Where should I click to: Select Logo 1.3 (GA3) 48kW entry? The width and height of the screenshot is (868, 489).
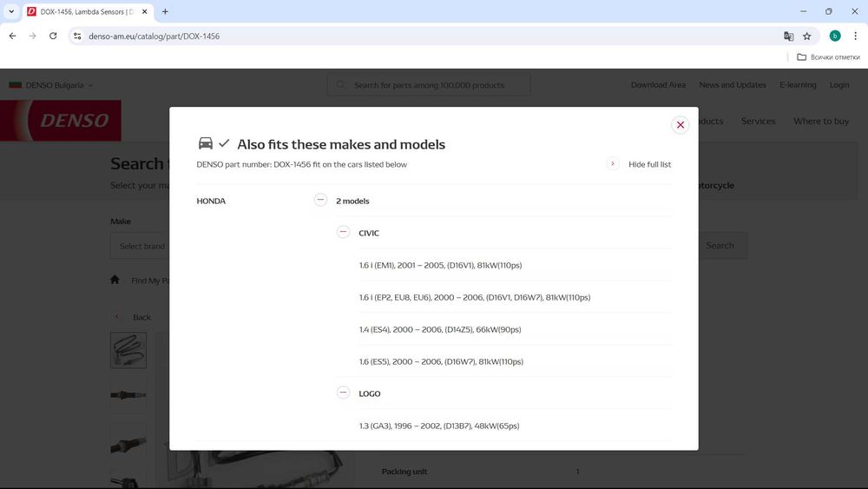[x=439, y=426]
